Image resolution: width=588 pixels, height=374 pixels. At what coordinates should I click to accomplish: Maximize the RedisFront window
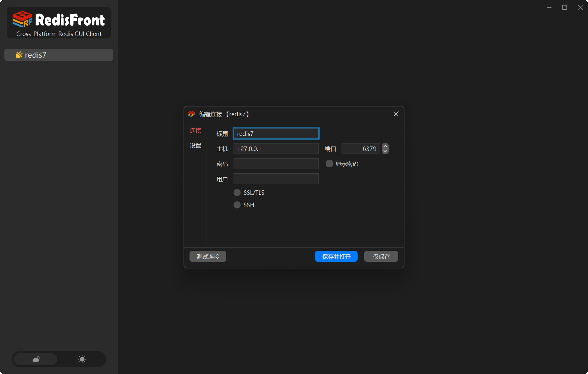(x=564, y=7)
